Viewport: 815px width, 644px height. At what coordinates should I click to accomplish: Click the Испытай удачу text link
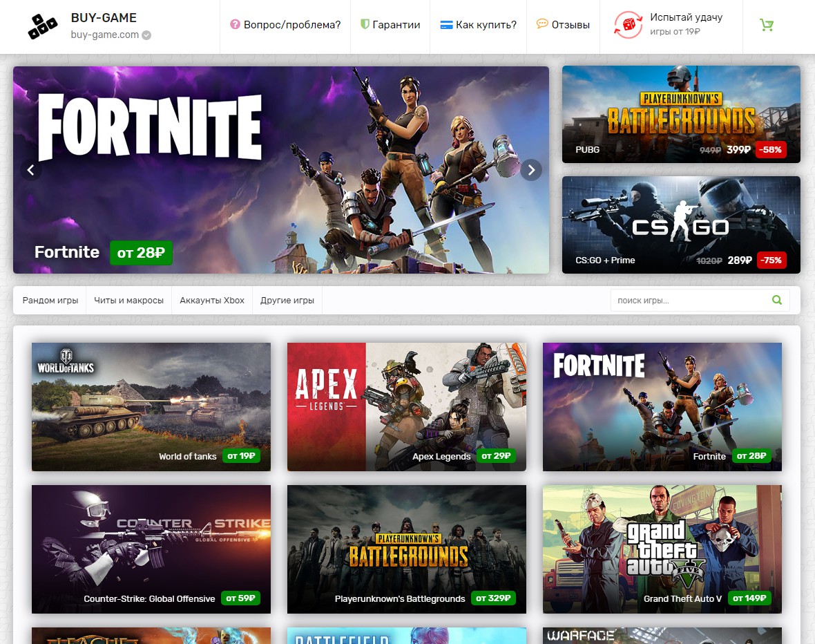pos(686,17)
